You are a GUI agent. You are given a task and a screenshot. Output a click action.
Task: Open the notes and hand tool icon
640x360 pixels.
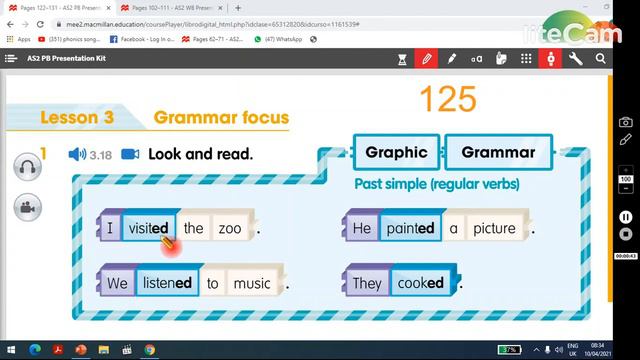point(501,59)
